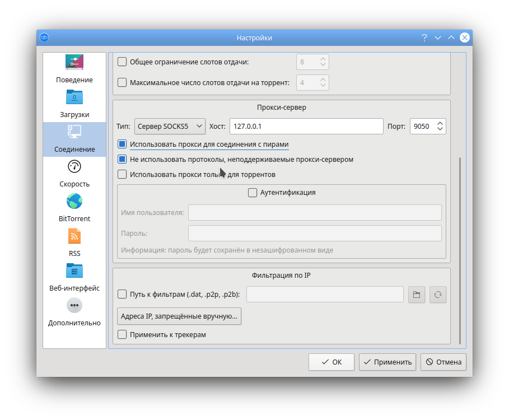Click the IP filter path input field

click(325, 295)
